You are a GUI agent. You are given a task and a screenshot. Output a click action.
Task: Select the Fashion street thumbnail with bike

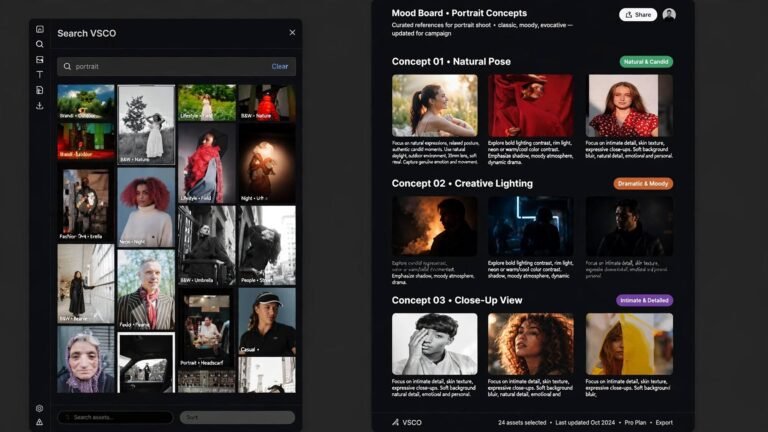[86, 203]
